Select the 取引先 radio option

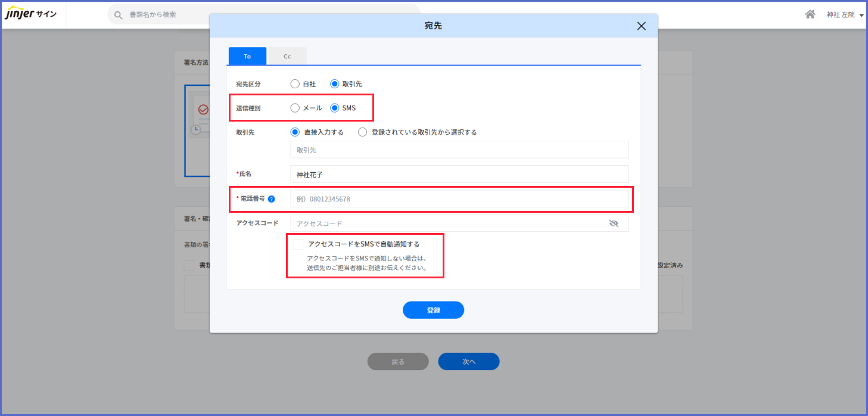click(x=335, y=84)
